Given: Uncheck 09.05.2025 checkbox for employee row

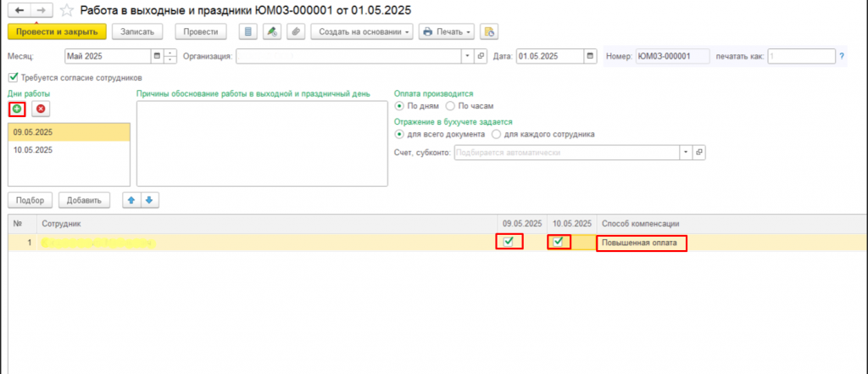Looking at the screenshot, I should 509,242.
